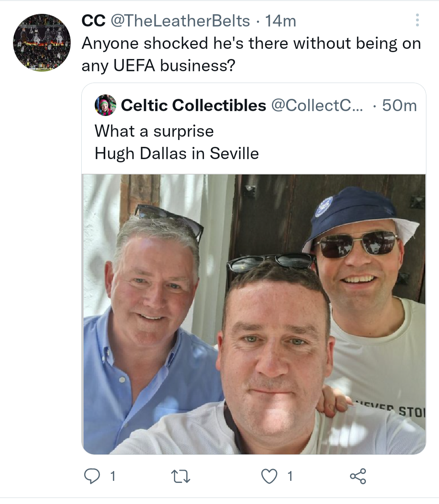
Task: Click the 14m tweet timestamp
Action: (280, 21)
